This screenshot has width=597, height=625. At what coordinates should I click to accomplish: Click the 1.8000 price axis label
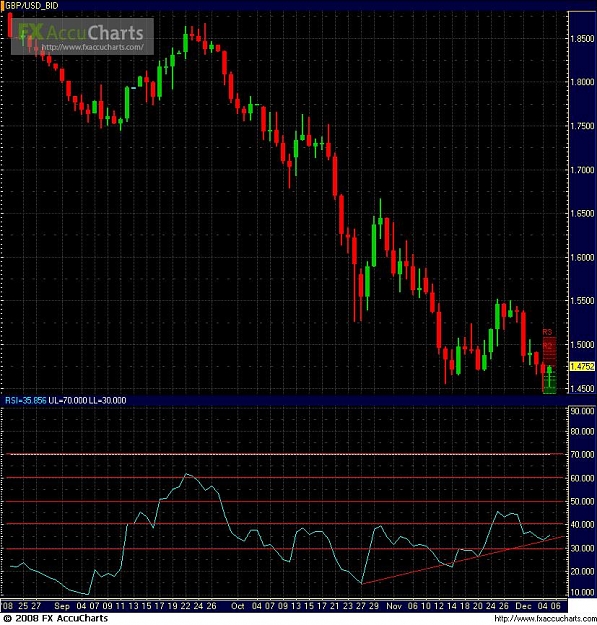[x=582, y=82]
